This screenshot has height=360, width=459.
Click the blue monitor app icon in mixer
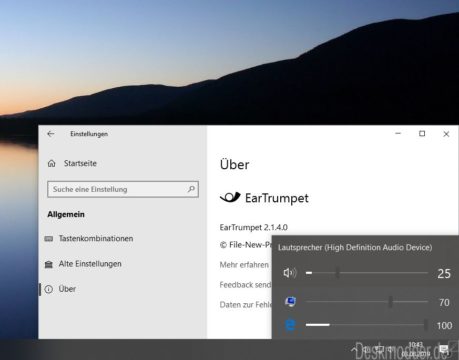pos(290,302)
